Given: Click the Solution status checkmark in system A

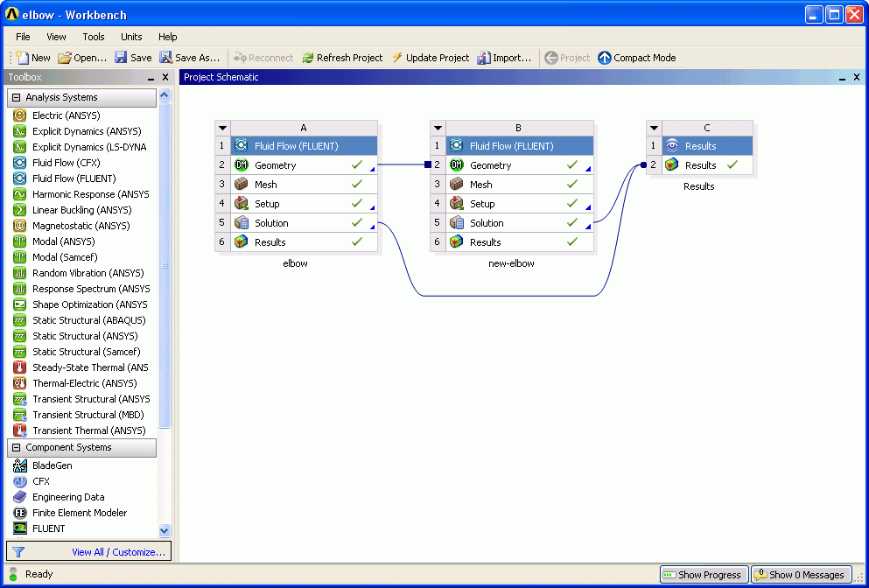Looking at the screenshot, I should [356, 223].
